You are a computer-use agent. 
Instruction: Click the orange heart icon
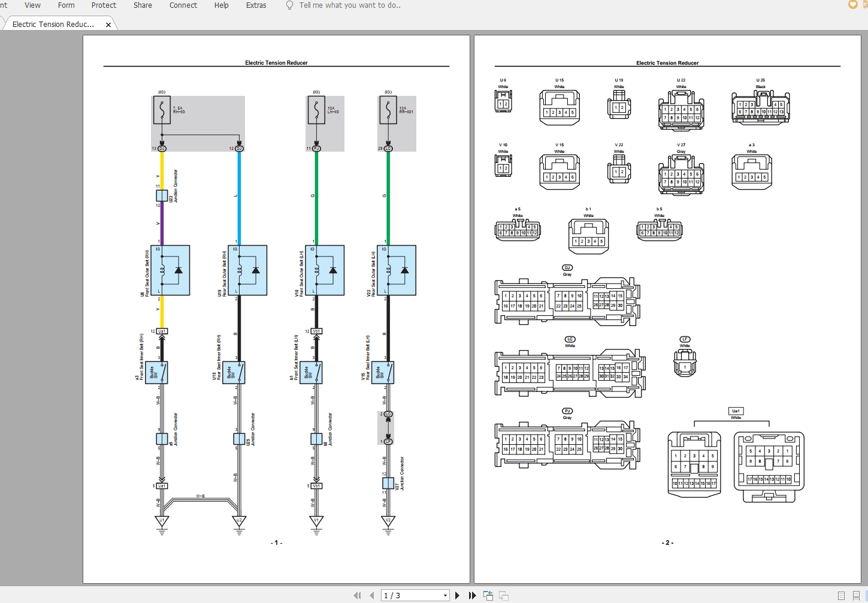[x=853, y=5]
